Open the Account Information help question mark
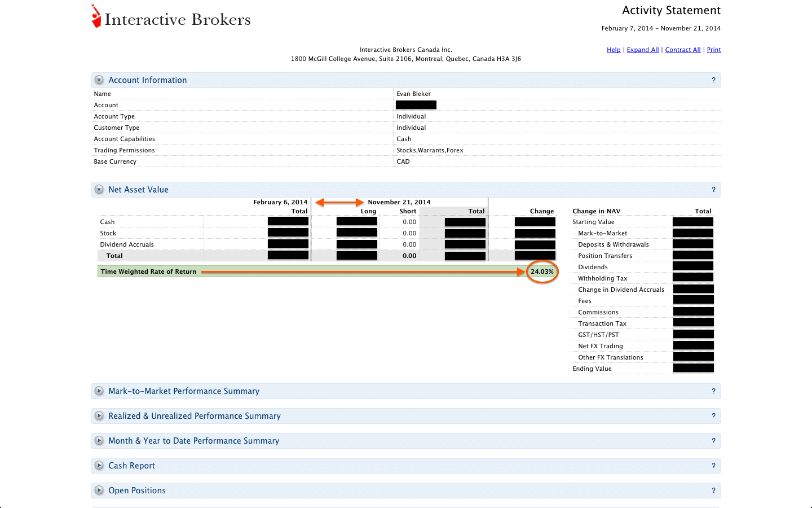Image resolution: width=812 pixels, height=508 pixels. (x=713, y=80)
